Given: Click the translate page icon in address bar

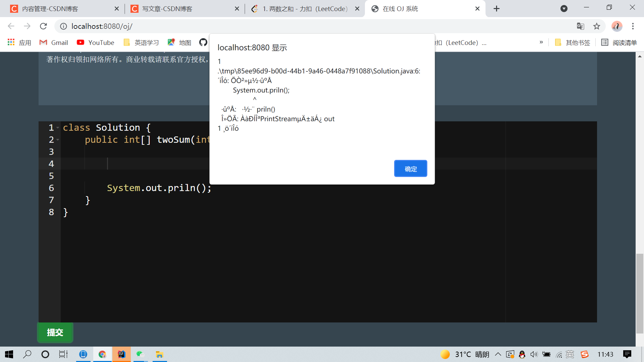Looking at the screenshot, I should click(x=580, y=26).
